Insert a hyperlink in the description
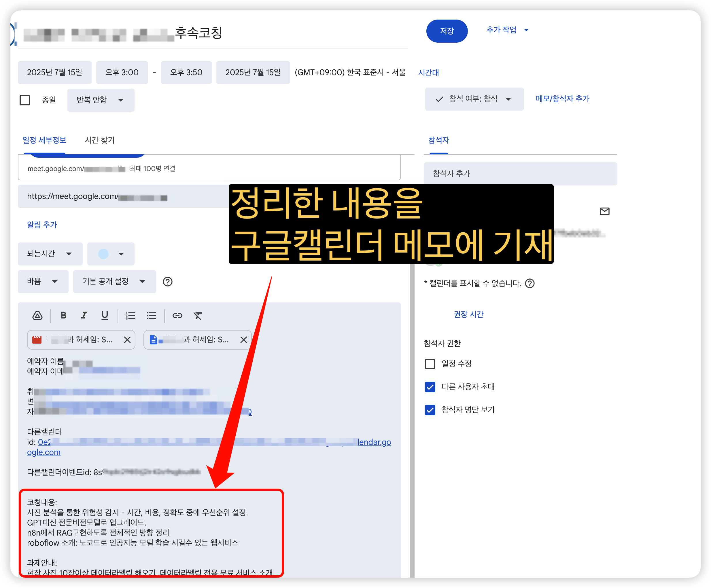 (x=177, y=316)
